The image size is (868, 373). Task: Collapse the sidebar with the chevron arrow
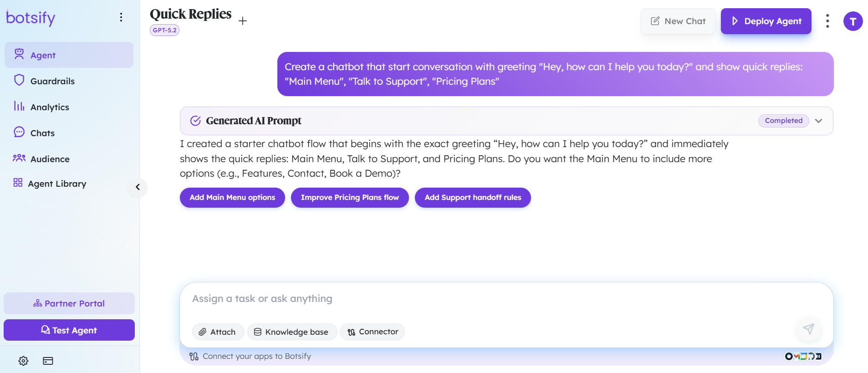138,187
